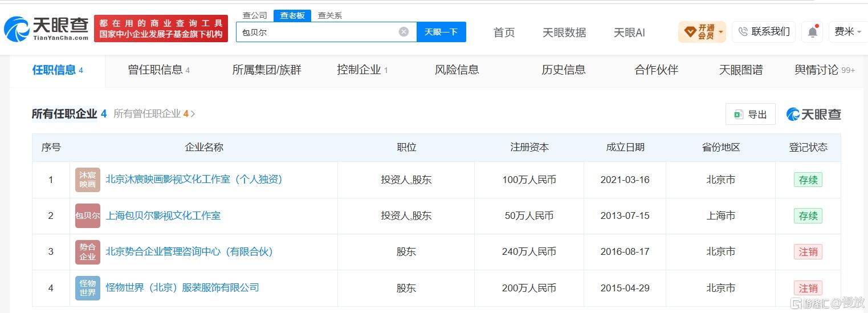868x313 pixels.
Task: Click the 注销 status badge for 怪物世界
Action: click(808, 288)
